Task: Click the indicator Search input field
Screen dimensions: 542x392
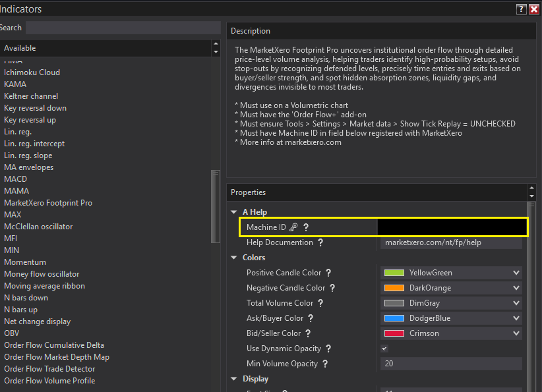Action: click(123, 28)
